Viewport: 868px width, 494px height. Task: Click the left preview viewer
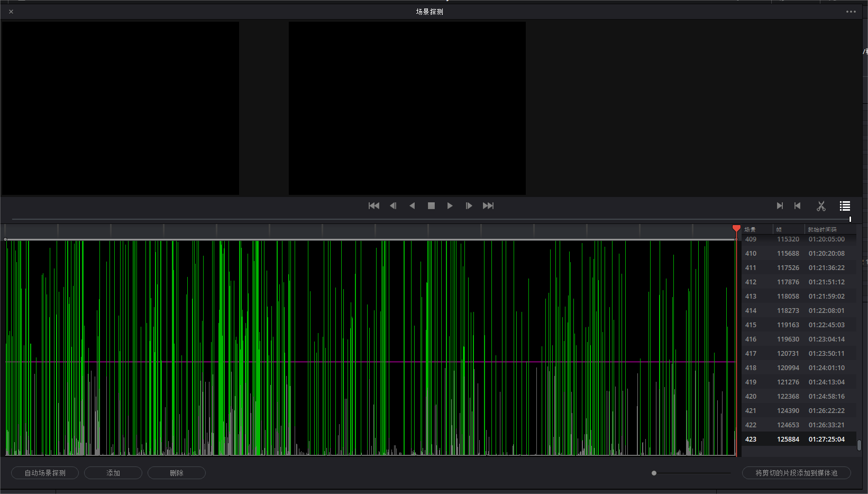120,108
